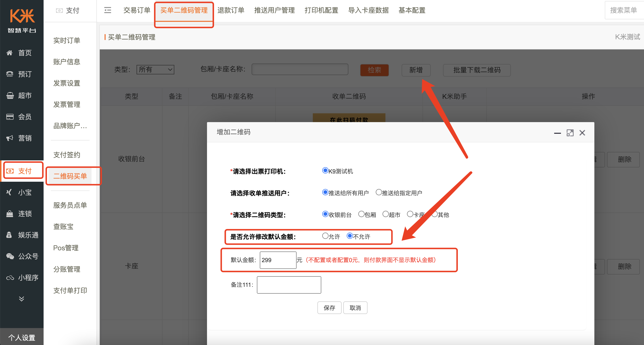Click 取消 button in dialog

pos(355,308)
